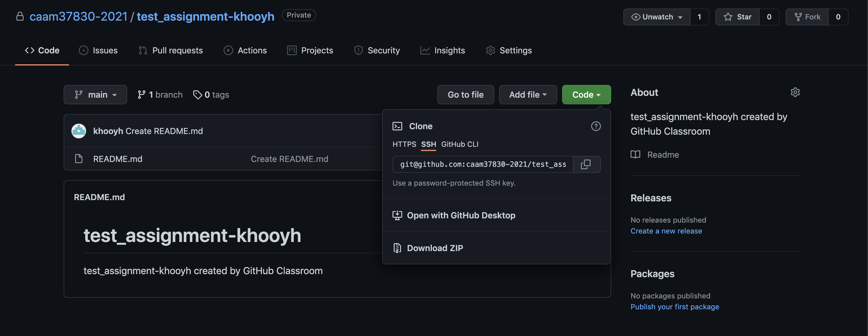Screen dimensions: 868x336
Task: Expand the green Code dropdown
Action: pyautogui.click(x=586, y=94)
